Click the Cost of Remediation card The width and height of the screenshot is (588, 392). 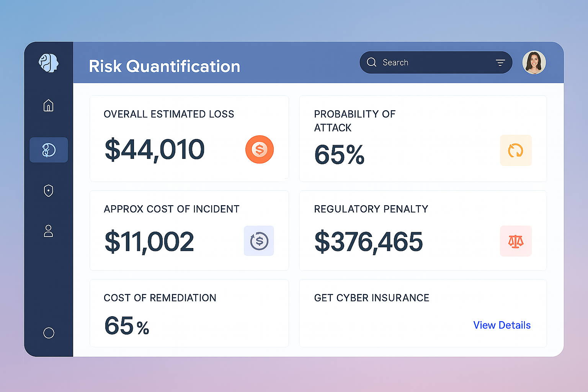tap(189, 313)
